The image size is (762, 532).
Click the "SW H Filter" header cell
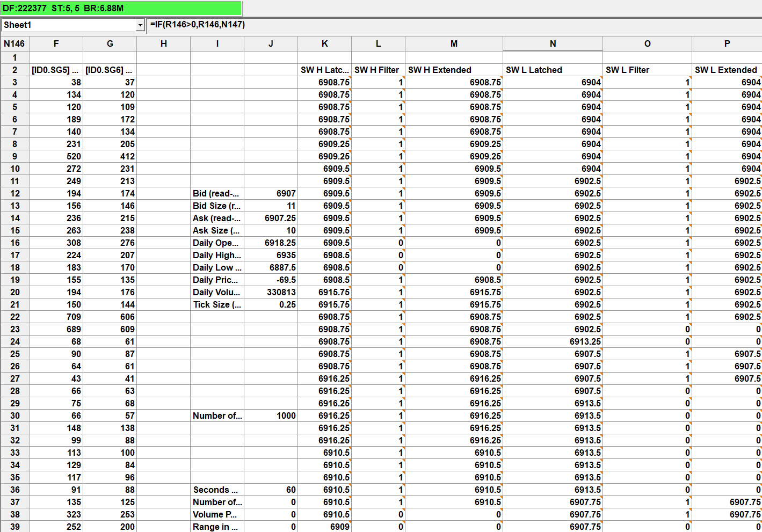[379, 70]
